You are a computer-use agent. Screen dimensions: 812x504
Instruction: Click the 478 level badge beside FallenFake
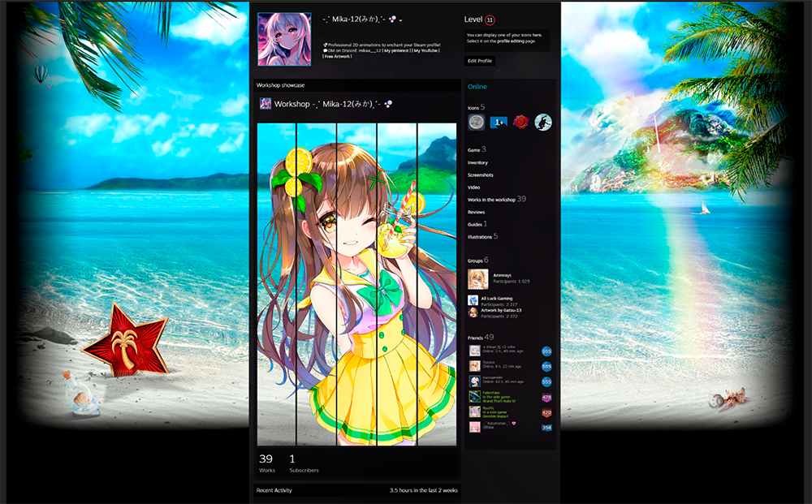(546, 398)
